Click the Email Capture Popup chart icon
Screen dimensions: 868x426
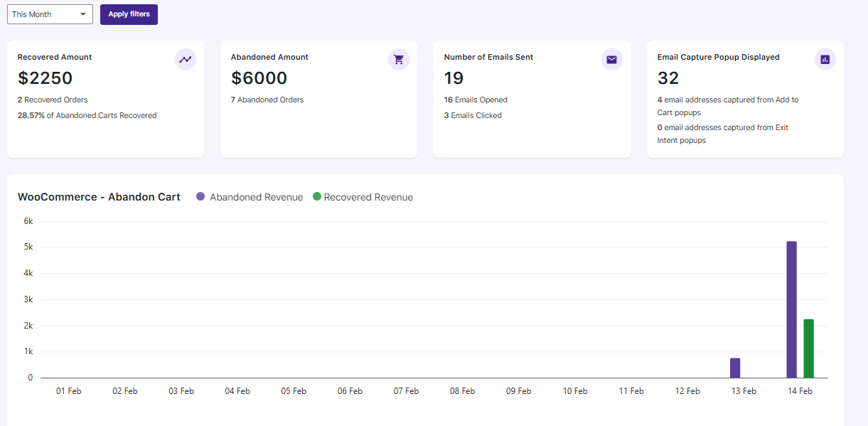pyautogui.click(x=825, y=60)
